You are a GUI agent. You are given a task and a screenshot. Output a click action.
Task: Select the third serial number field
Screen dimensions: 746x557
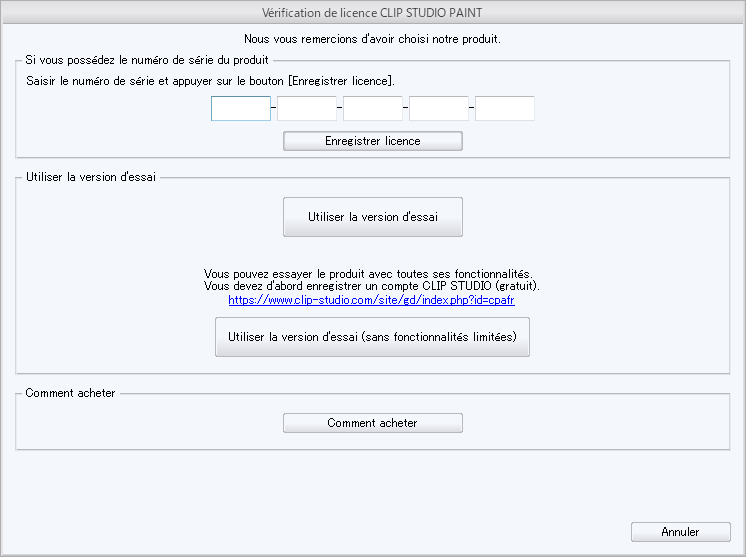click(x=373, y=108)
